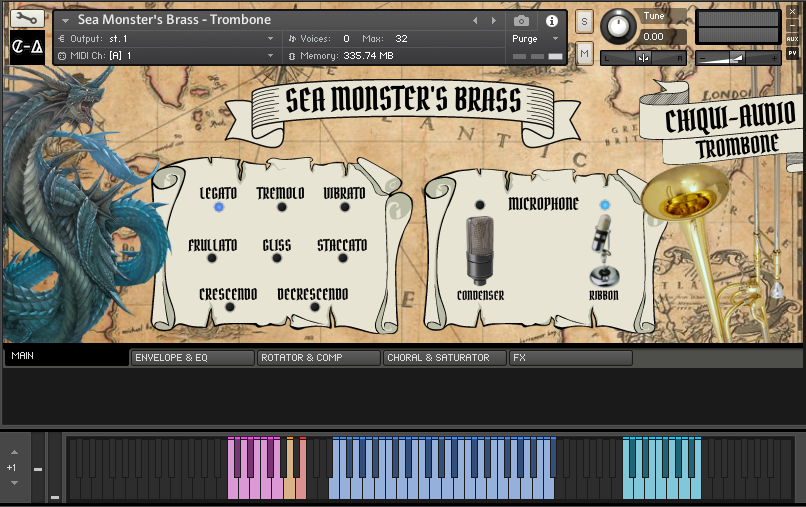Click the MIDI channel icon
Image resolution: width=806 pixels, height=507 pixels.
click(x=62, y=56)
